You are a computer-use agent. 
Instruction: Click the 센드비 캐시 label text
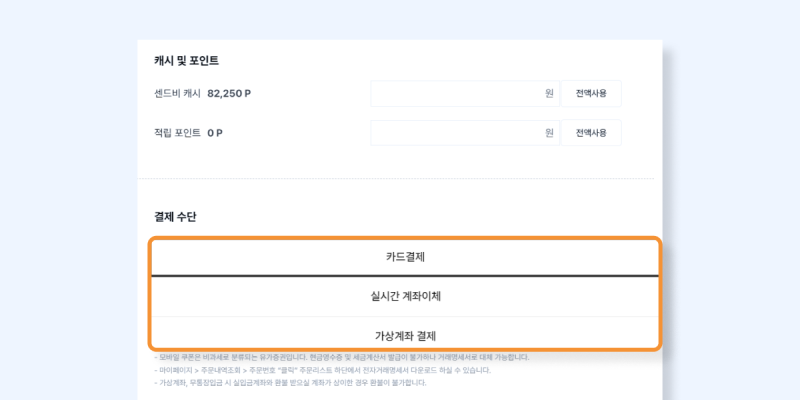(x=177, y=94)
